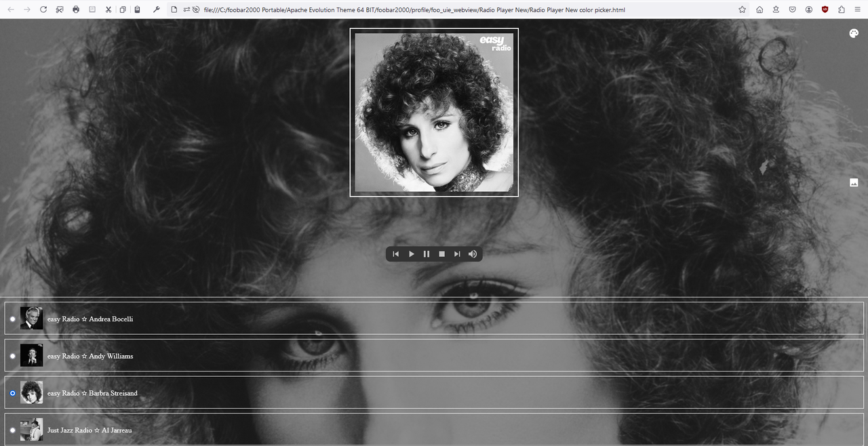Click the browser back arrow

tap(11, 9)
